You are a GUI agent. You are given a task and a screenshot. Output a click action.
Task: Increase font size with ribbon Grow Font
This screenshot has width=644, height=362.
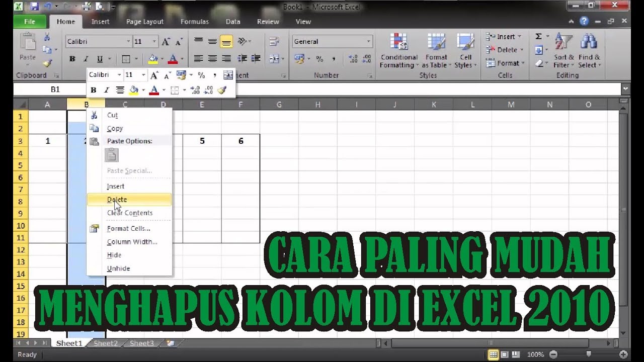point(166,42)
